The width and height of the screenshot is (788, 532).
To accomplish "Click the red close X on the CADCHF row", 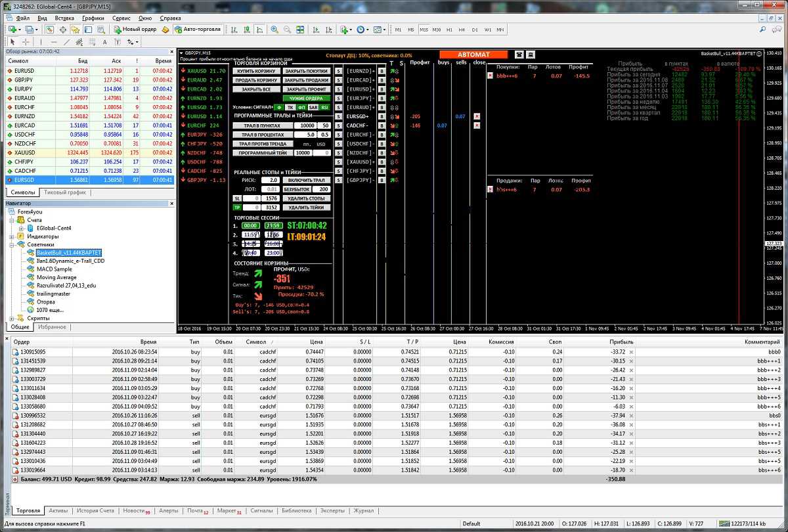I will (477, 125).
